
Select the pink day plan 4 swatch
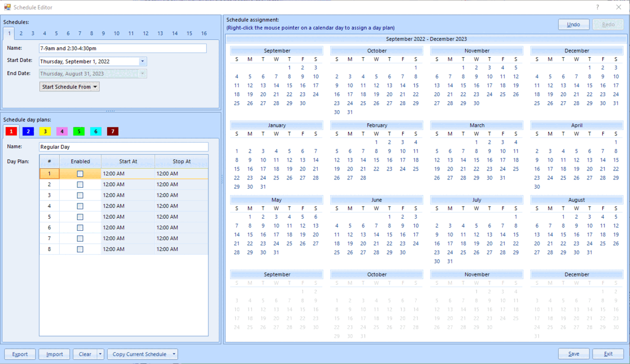click(62, 131)
